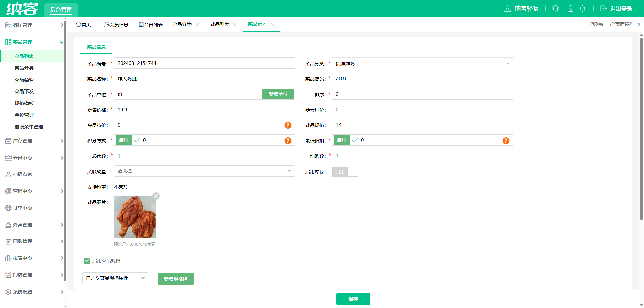Screen dimensions: 644x308
Task: Expand 系统设置 sidebar menu
Action: tap(62, 292)
